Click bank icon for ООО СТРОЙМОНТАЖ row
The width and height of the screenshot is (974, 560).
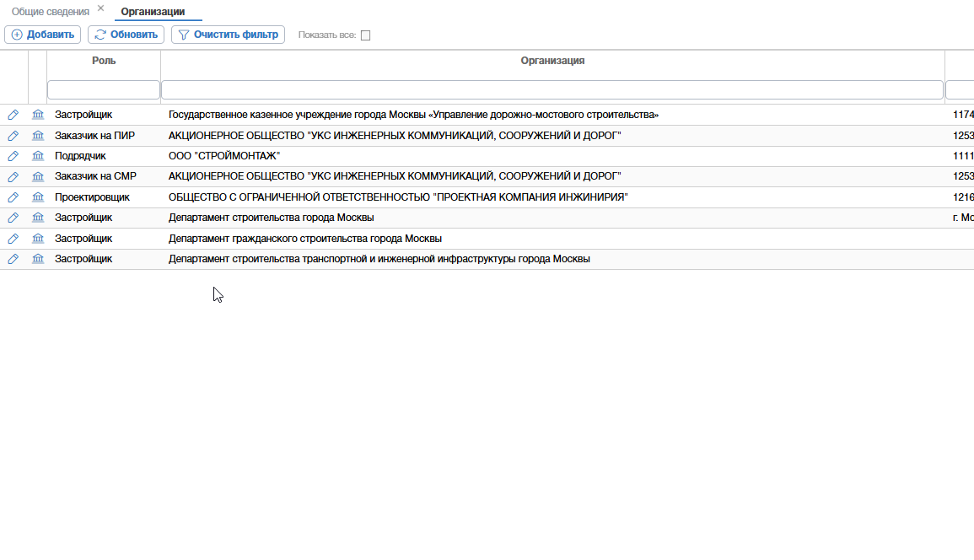click(x=38, y=156)
